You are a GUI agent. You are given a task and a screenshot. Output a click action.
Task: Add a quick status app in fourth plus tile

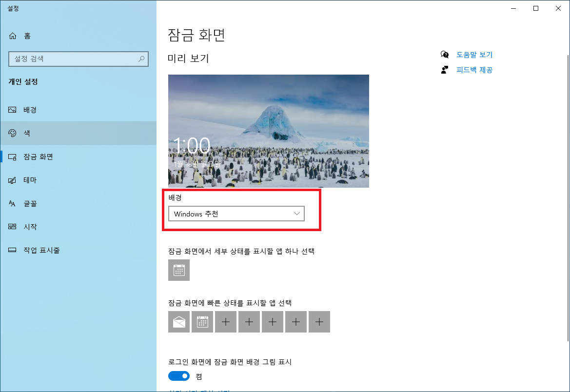coord(296,322)
